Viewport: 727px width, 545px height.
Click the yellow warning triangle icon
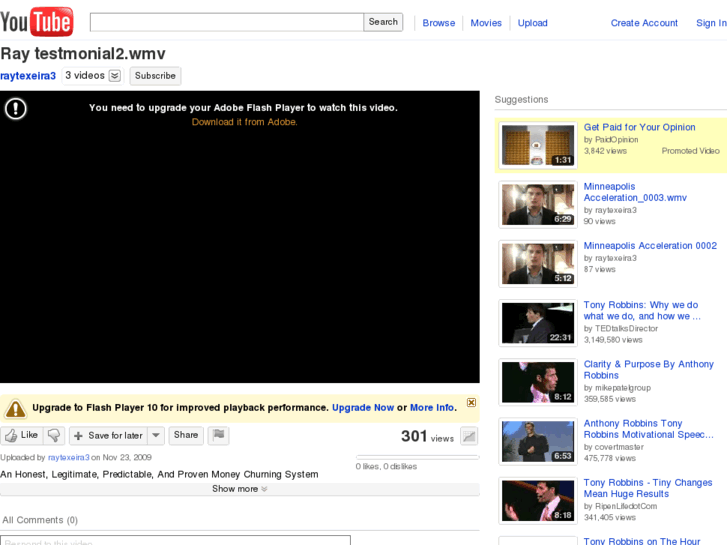(x=15, y=408)
